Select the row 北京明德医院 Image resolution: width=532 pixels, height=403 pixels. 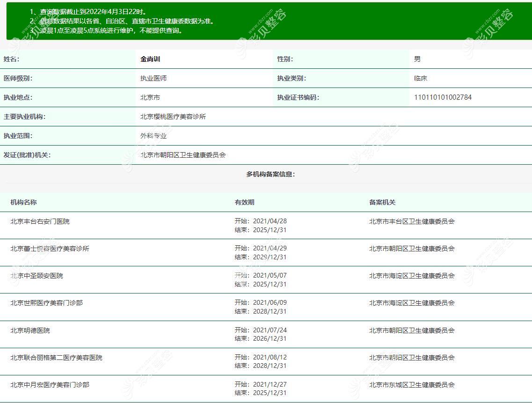coord(266,334)
